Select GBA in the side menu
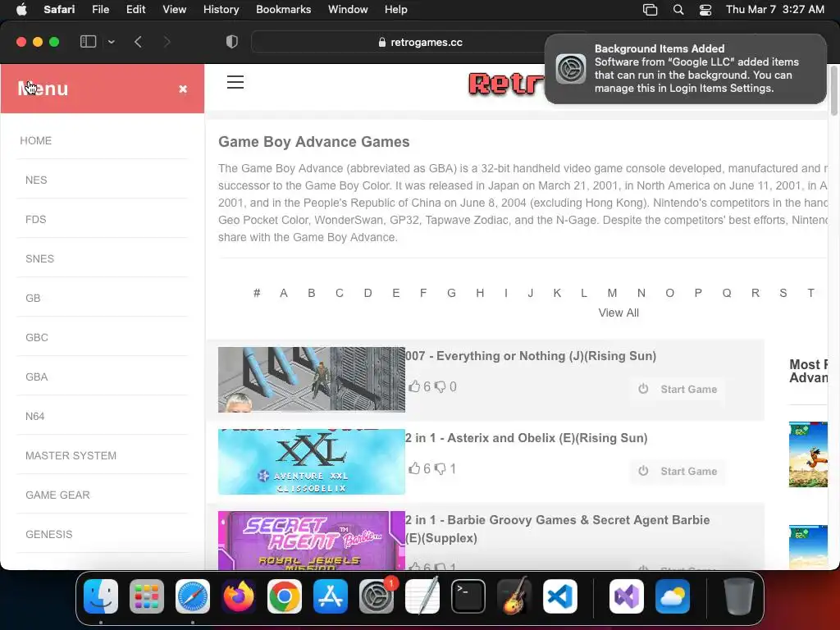840x630 pixels. pyautogui.click(x=36, y=377)
